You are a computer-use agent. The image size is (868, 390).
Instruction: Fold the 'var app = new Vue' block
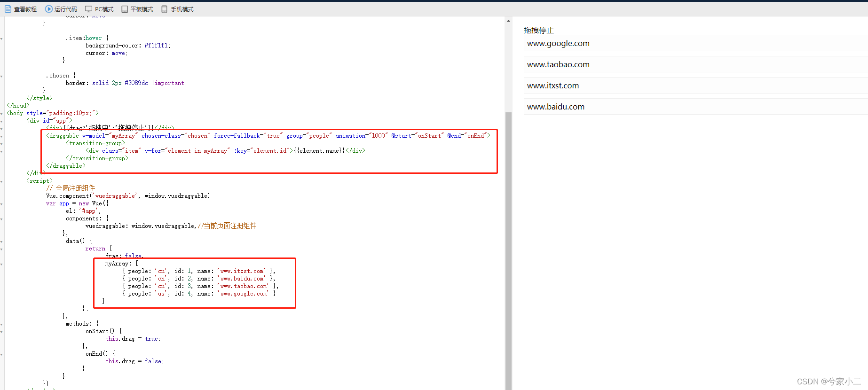tap(2, 204)
